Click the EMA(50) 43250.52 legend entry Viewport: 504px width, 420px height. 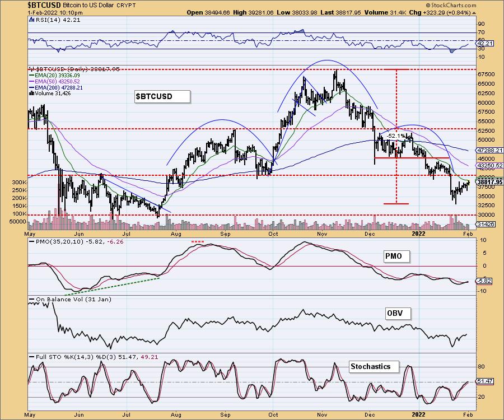[x=54, y=82]
